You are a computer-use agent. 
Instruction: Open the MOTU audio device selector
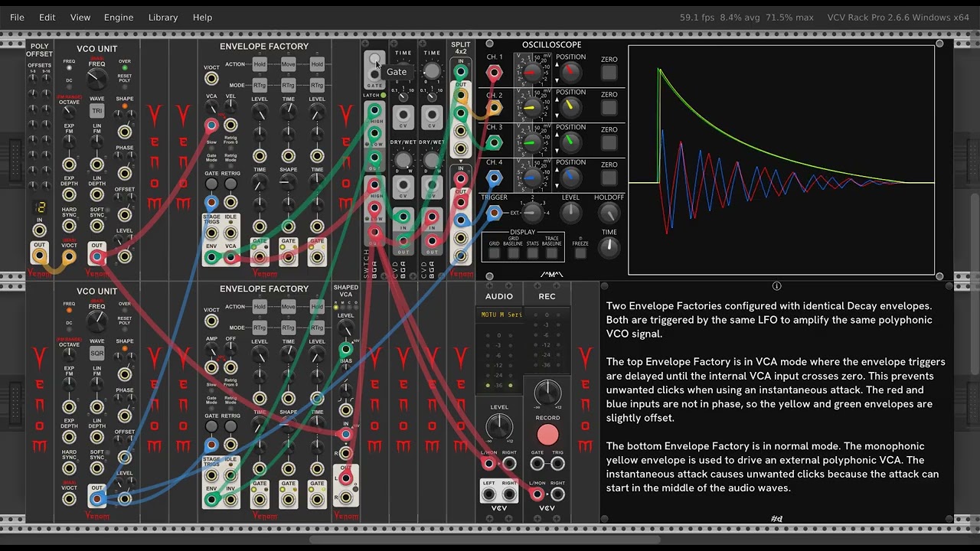[x=499, y=315]
